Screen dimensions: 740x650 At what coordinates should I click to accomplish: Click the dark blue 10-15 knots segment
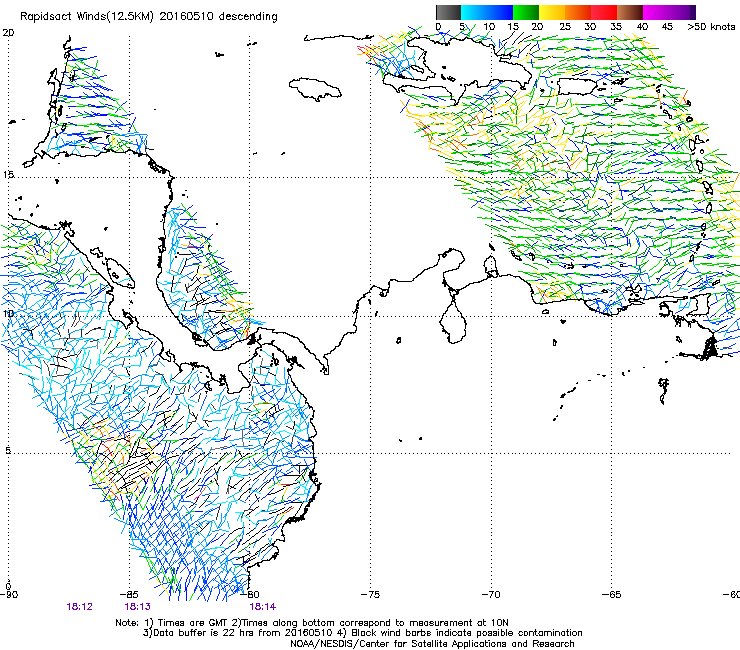coord(500,12)
